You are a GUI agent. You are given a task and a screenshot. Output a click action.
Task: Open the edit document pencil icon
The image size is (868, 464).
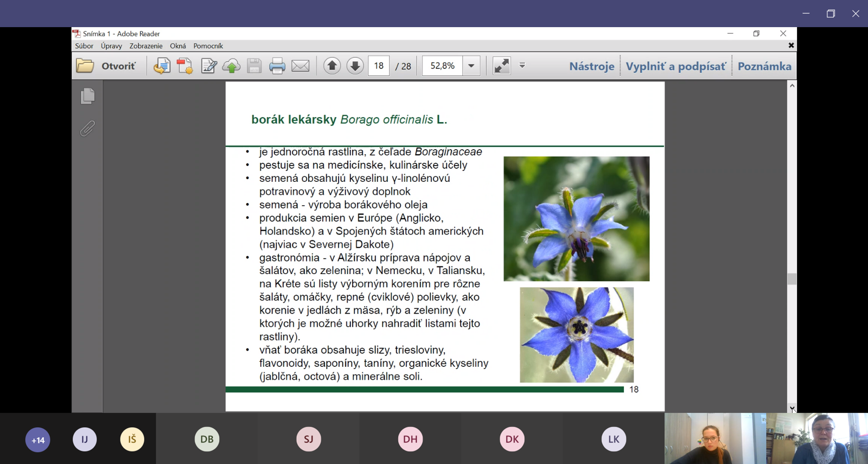coord(208,66)
